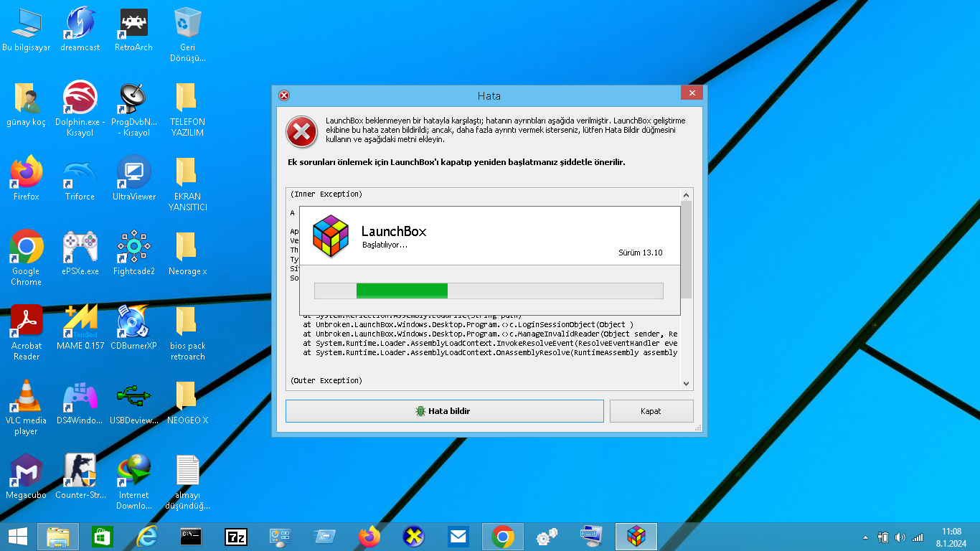Open Geri Dönüşüm recycle bin
The image size is (980, 551).
click(x=187, y=35)
